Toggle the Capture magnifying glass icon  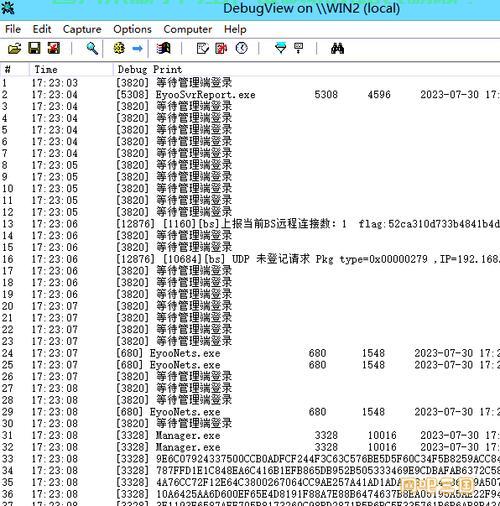coord(92,49)
